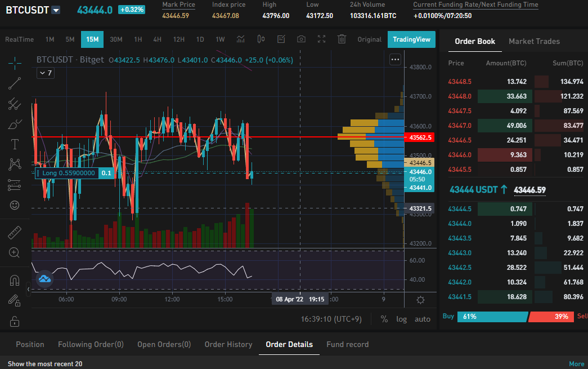This screenshot has width=588, height=369.
Task: Select the 12H timeframe
Action: [179, 39]
